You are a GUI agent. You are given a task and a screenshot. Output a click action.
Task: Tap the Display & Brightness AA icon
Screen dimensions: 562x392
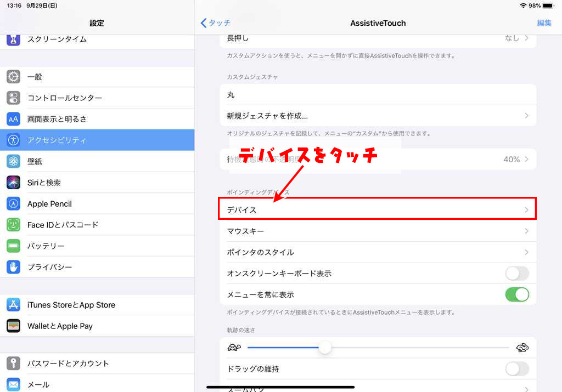pyautogui.click(x=13, y=119)
